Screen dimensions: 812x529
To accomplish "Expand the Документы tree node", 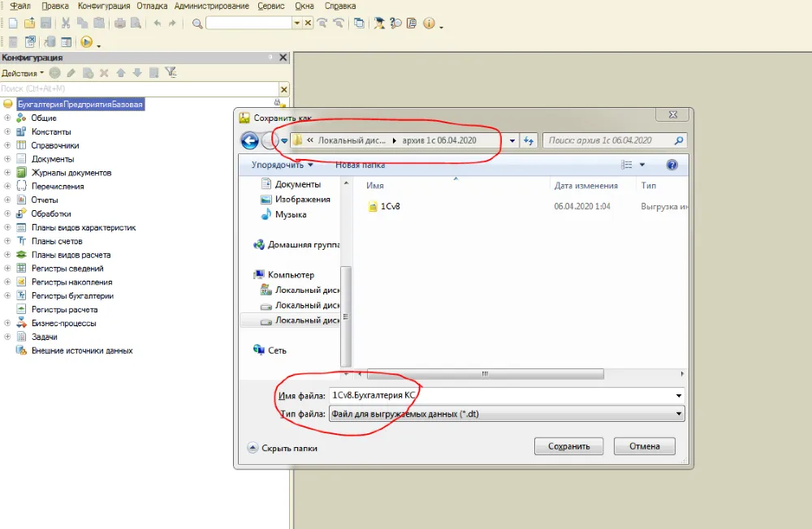I will tap(7, 159).
